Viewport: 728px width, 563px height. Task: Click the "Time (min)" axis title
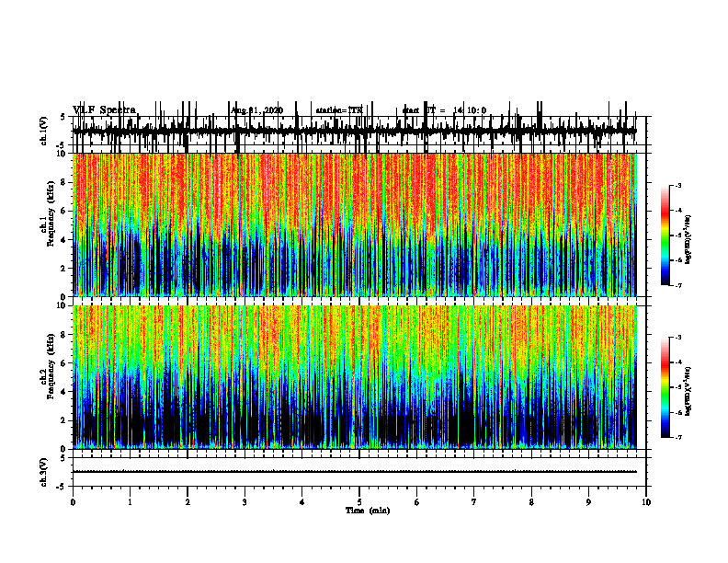click(368, 511)
